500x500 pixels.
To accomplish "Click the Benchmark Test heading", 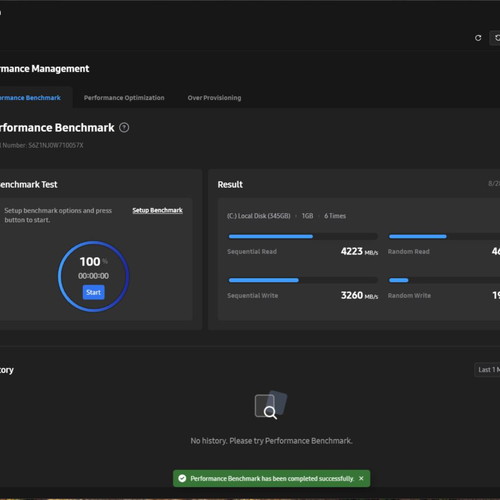I will 28,185.
